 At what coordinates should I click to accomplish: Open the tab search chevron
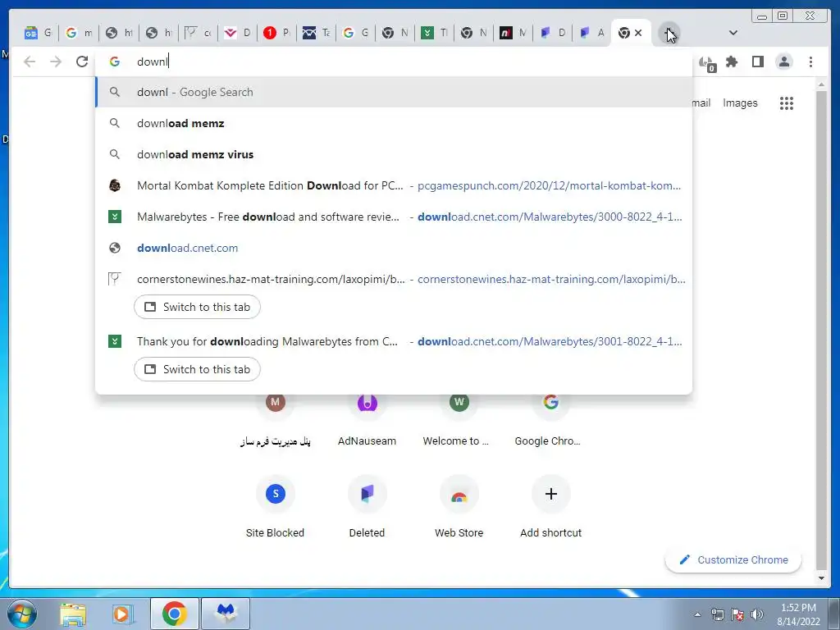click(733, 33)
